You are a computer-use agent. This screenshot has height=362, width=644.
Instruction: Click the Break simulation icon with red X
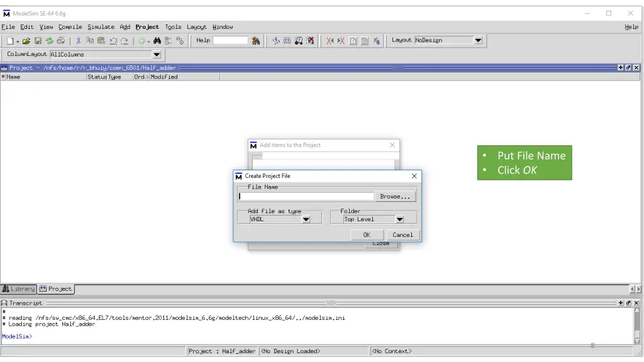click(310, 41)
